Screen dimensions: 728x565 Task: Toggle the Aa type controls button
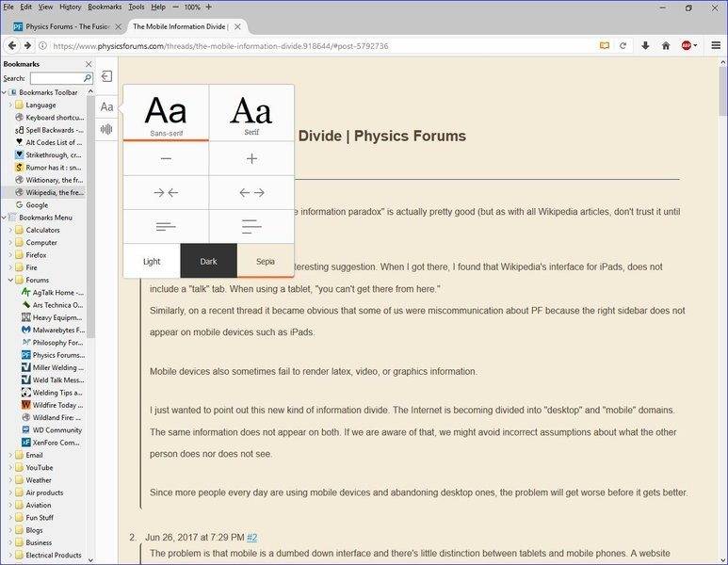[106, 106]
